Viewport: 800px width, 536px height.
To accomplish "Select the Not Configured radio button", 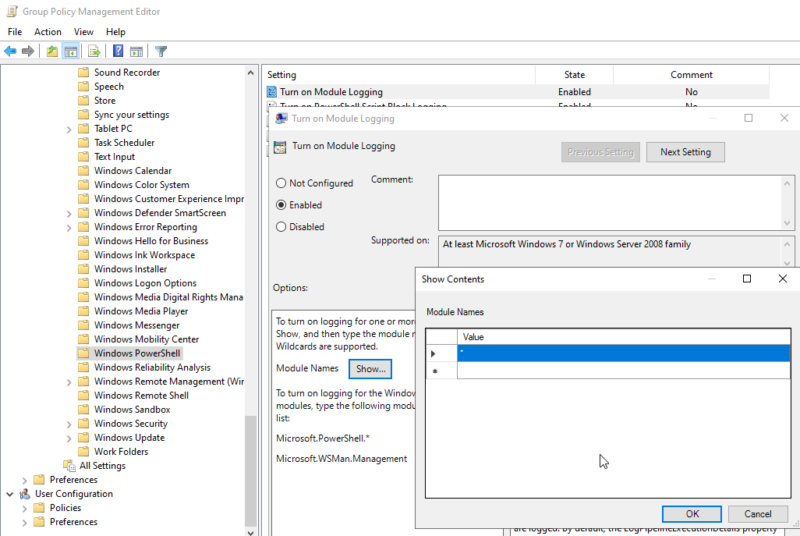I will click(281, 183).
